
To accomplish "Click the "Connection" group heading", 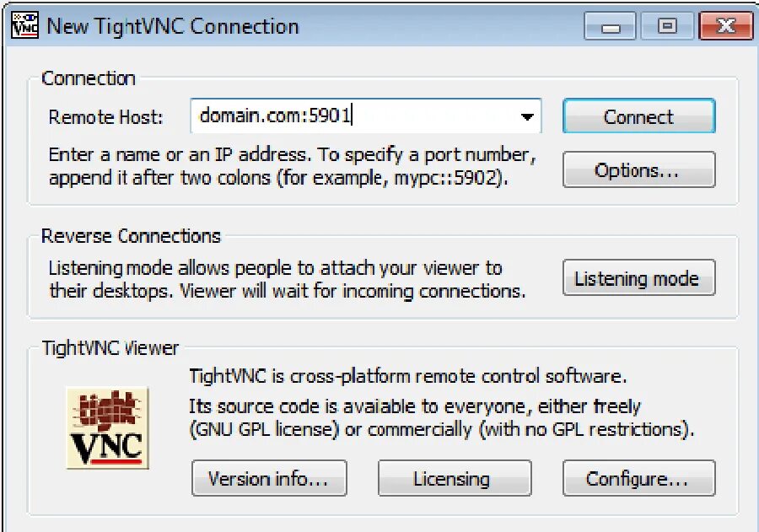I will click(88, 78).
